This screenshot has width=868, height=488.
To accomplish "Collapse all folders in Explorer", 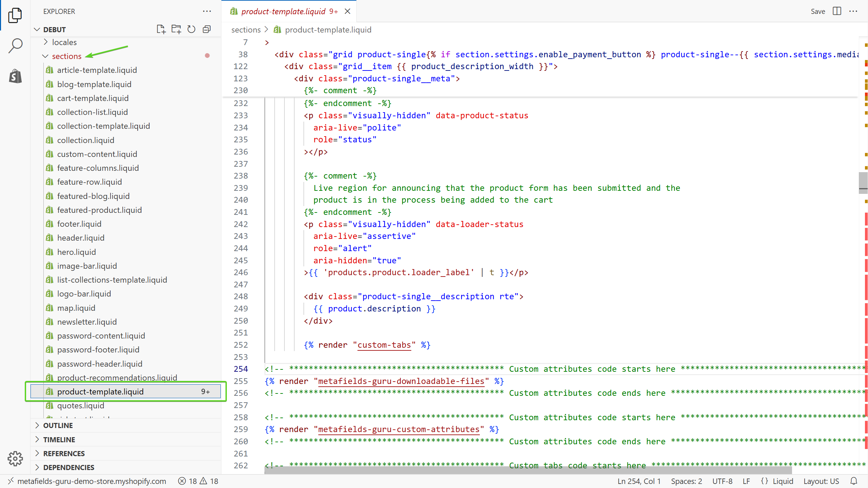I will click(x=206, y=29).
